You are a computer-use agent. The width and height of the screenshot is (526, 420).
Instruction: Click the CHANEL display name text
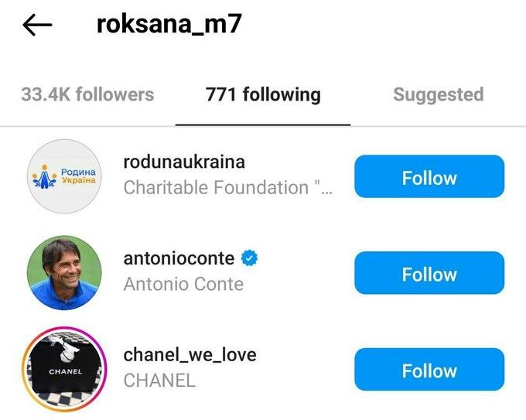pos(159,381)
